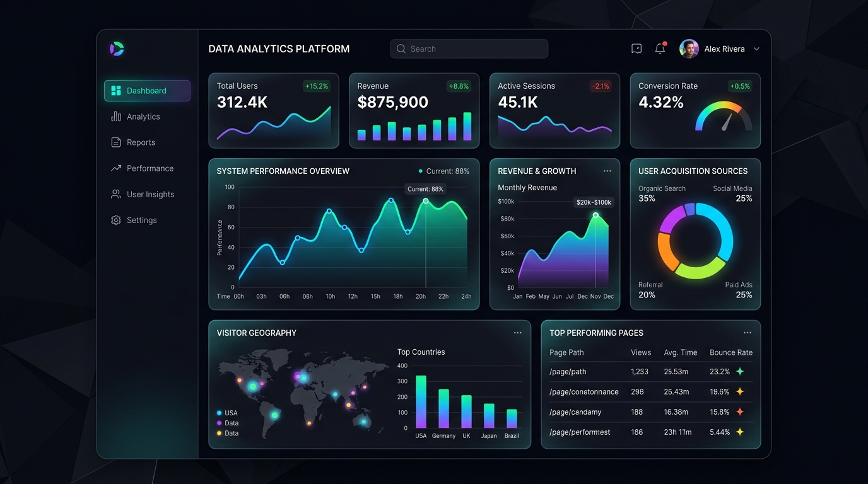Click the $875,900 revenue value

click(x=393, y=102)
